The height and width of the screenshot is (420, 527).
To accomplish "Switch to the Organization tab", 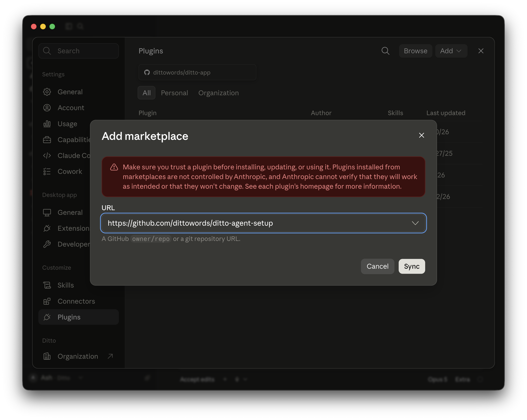I will pos(219,93).
